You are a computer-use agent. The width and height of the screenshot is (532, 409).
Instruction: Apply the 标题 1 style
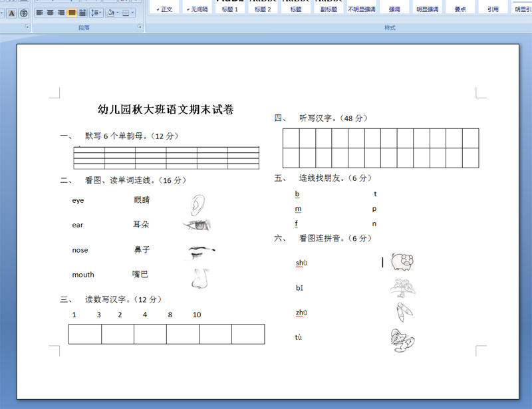pos(230,7)
